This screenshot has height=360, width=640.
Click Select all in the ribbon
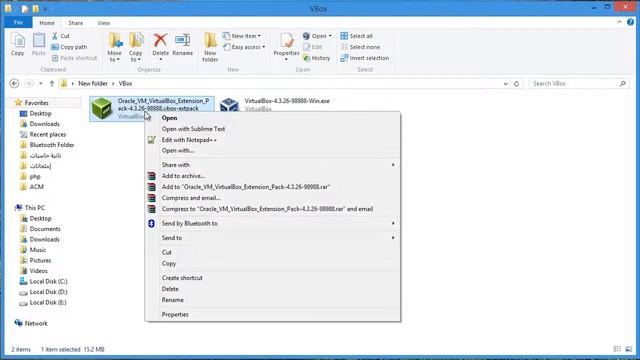(x=356, y=36)
